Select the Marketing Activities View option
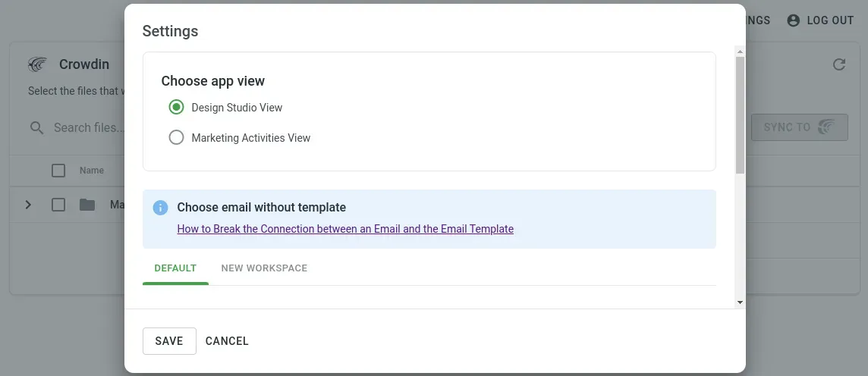Viewport: 868px width, 376px height. [x=176, y=138]
